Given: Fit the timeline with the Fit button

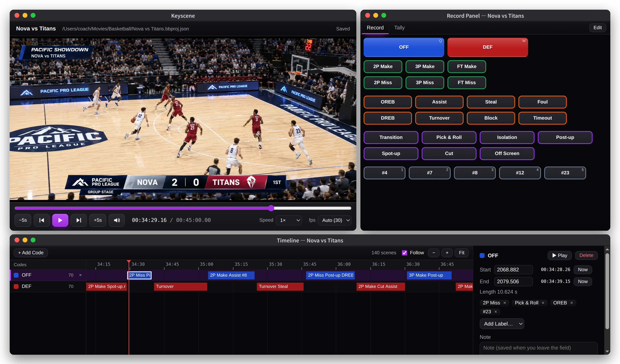Looking at the screenshot, I should (462, 253).
